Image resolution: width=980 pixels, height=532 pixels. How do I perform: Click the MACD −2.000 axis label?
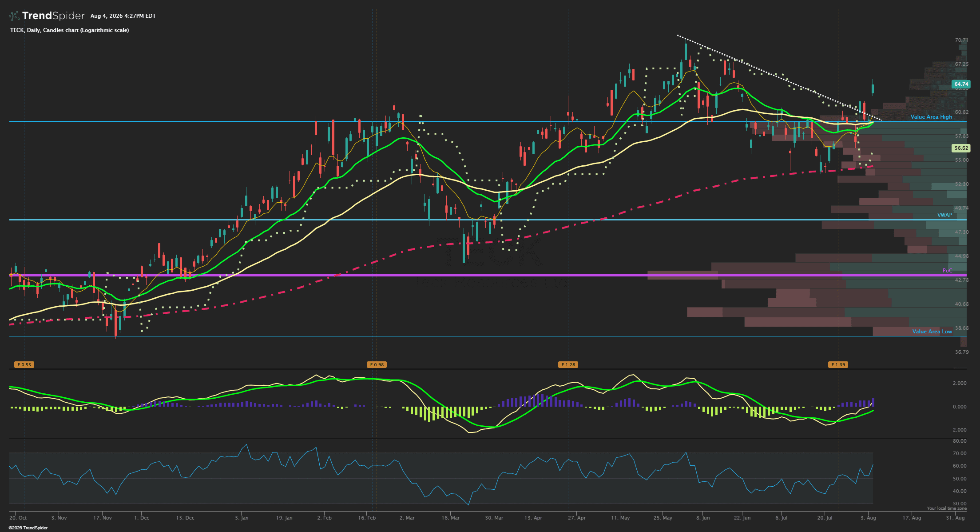958,430
